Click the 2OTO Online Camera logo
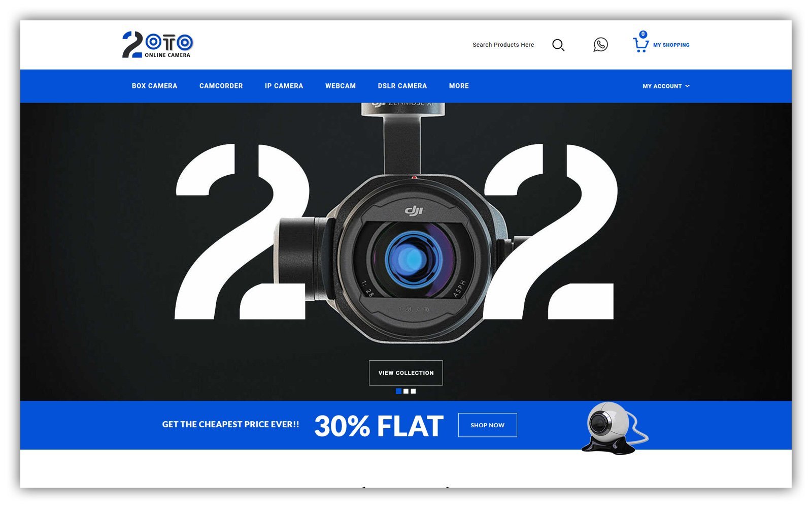 click(x=157, y=45)
